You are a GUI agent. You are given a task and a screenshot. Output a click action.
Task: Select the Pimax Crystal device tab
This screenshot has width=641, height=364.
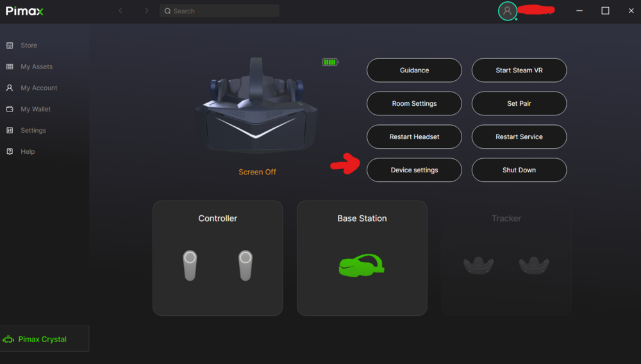pos(44,338)
